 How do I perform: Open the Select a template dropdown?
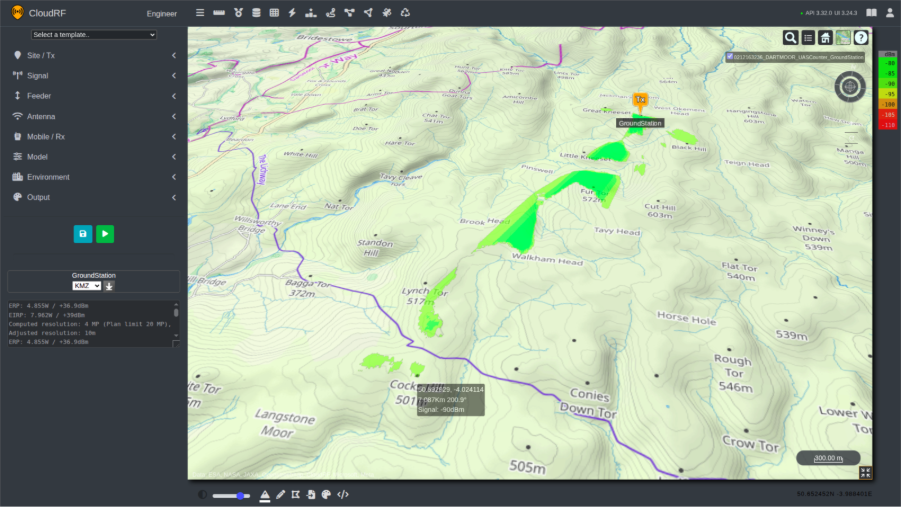(95, 35)
